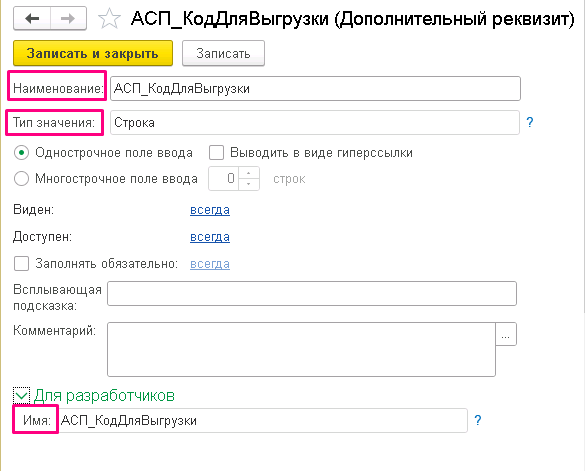Image resolution: width=585 pixels, height=471 pixels.
Task: Go back with the left arrow button
Action: click(x=32, y=18)
